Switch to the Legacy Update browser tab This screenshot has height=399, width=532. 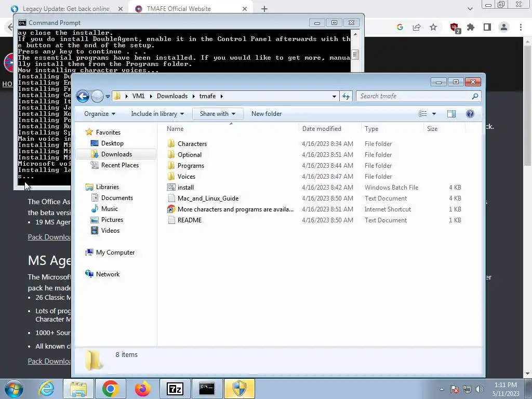click(x=66, y=9)
